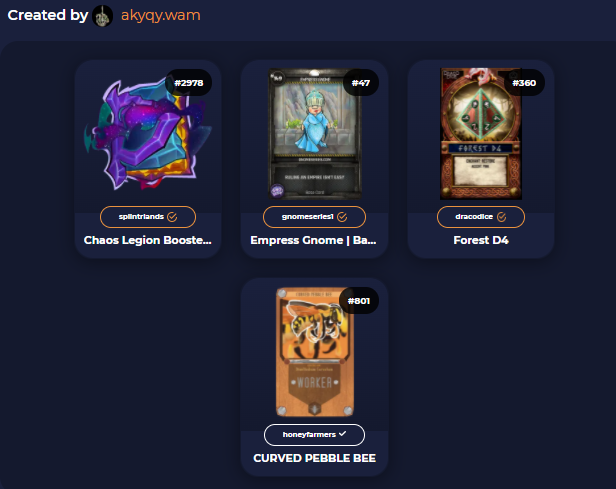Viewport: 616px width, 489px height.
Task: Select the Forest D4 card image
Action: click(481, 134)
